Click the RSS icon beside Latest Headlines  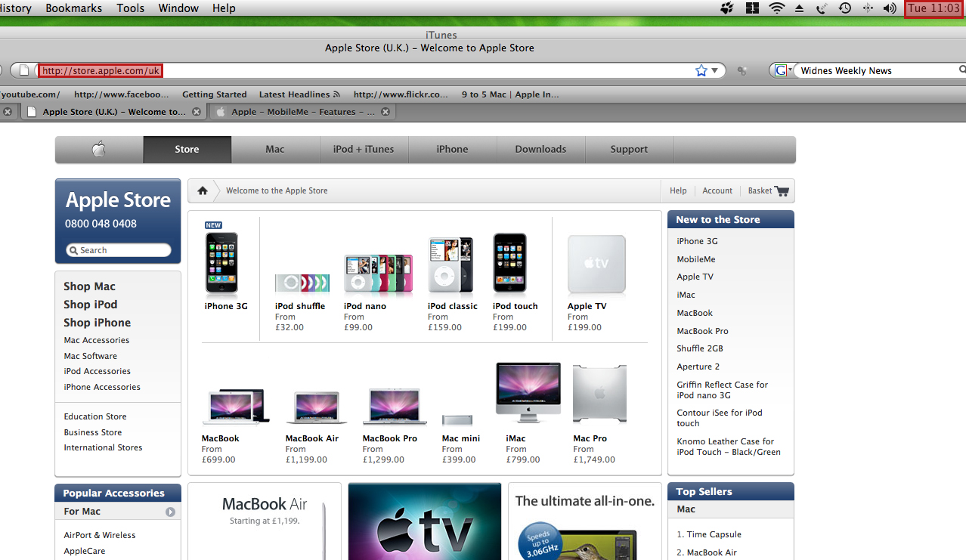(336, 94)
